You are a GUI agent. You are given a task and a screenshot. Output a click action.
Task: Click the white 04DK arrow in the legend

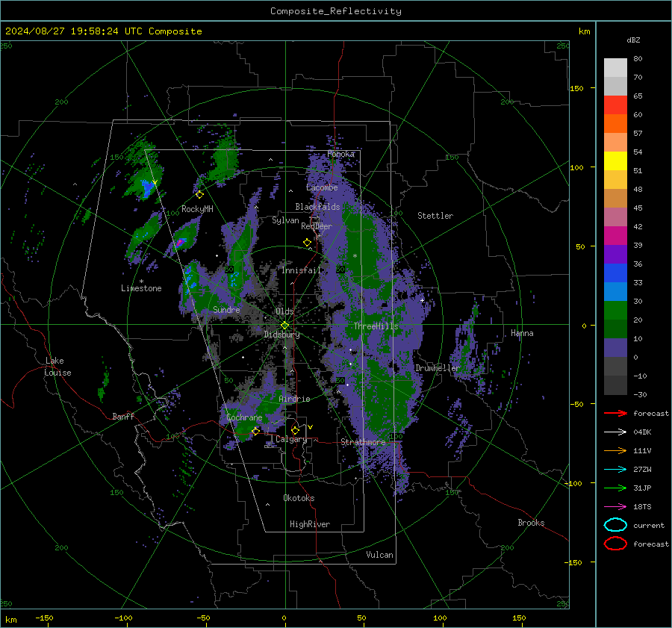click(x=615, y=432)
